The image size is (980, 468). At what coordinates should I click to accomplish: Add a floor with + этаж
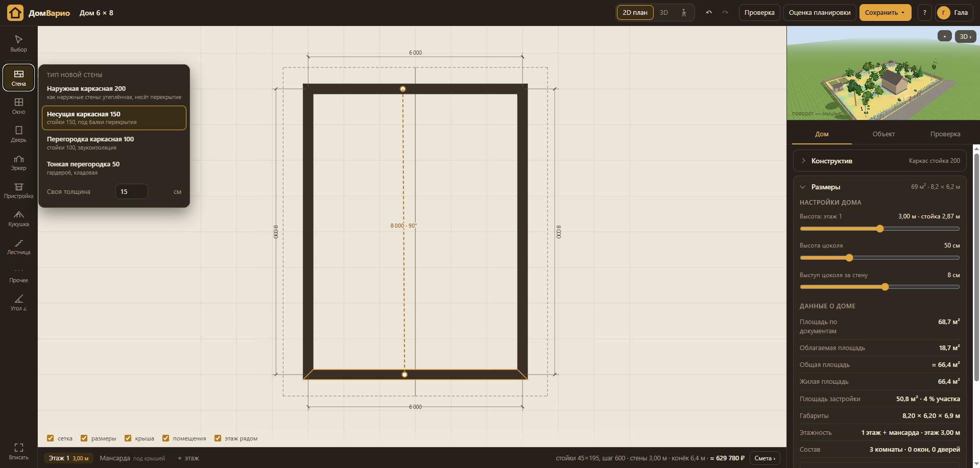click(188, 458)
